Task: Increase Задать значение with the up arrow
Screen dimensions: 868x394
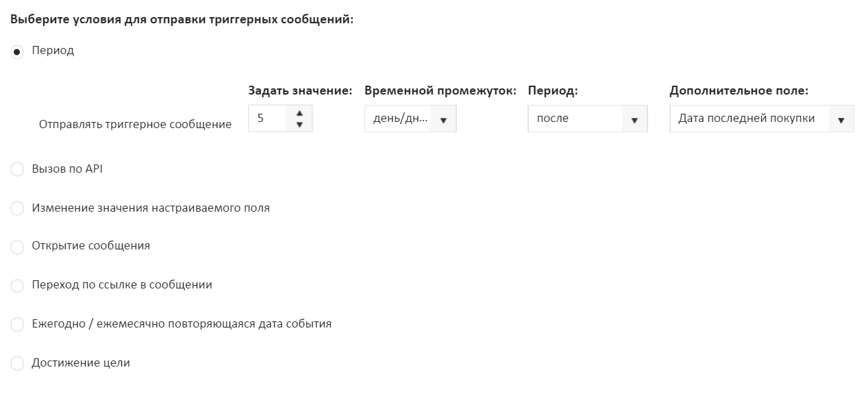Action: (x=299, y=113)
